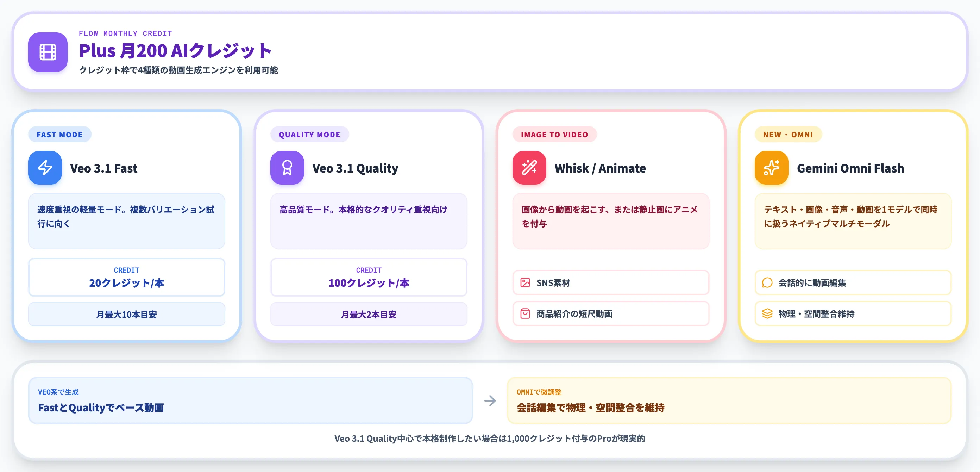Click the Veo 3.1 Quality中心で footer note

point(490,439)
